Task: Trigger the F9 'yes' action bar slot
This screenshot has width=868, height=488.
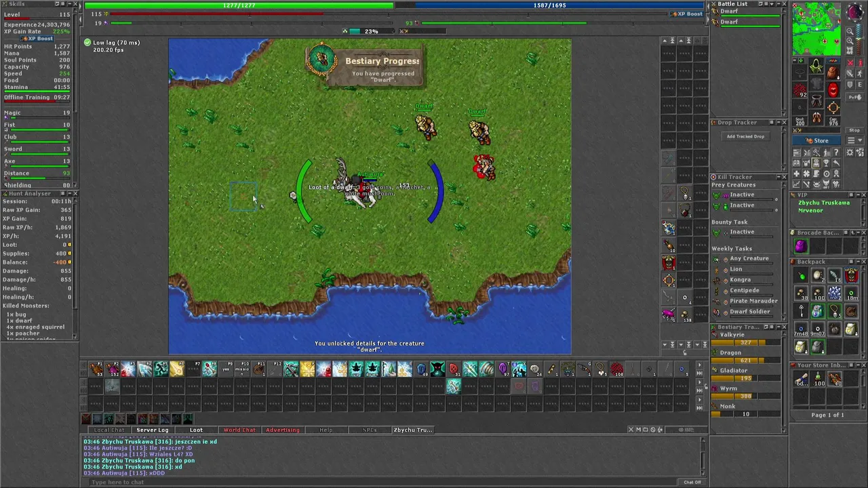Action: click(225, 369)
